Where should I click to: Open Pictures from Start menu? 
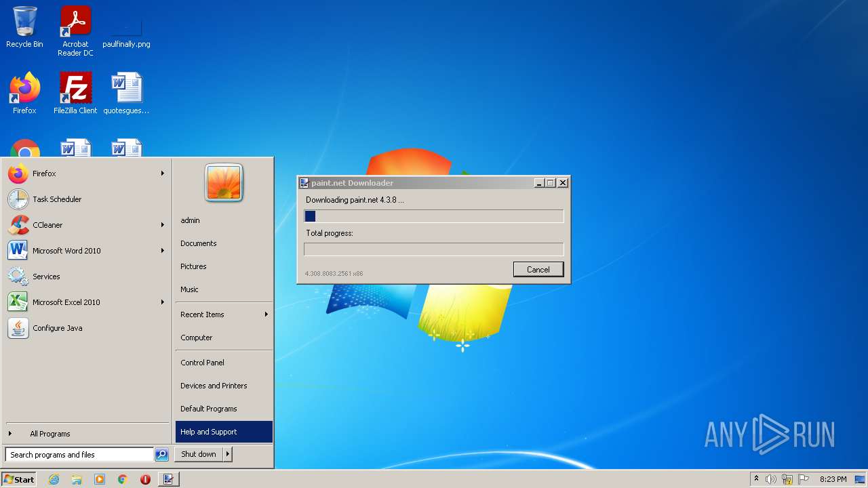[224, 266]
